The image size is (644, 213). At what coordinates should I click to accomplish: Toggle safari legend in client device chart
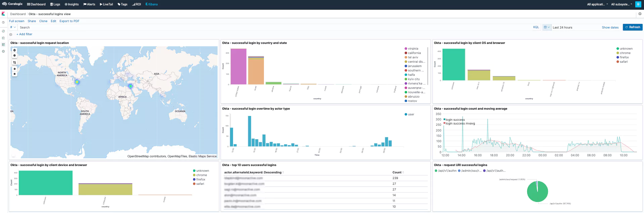tap(198, 184)
